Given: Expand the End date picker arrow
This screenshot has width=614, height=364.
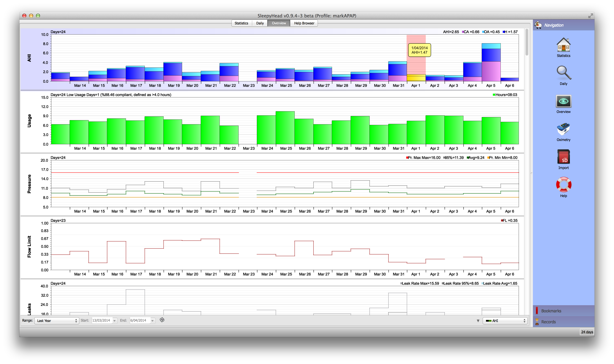Looking at the screenshot, I should (x=152, y=321).
